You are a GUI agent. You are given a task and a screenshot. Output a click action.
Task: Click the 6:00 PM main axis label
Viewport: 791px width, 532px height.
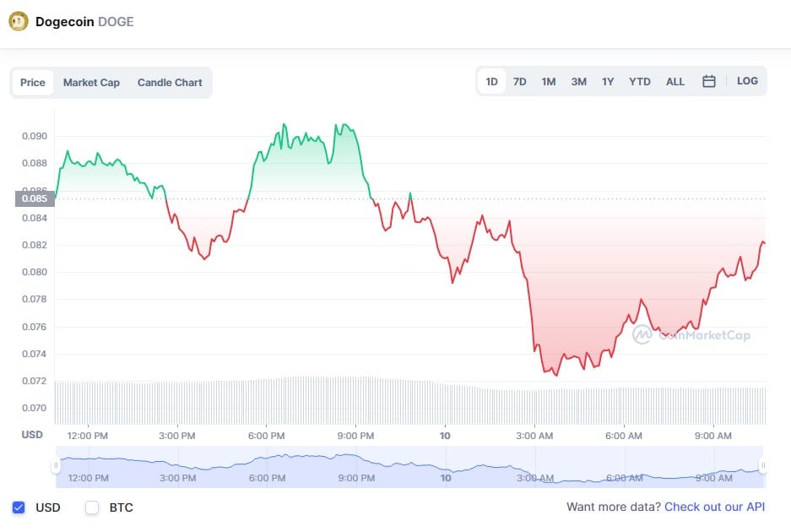(x=267, y=436)
